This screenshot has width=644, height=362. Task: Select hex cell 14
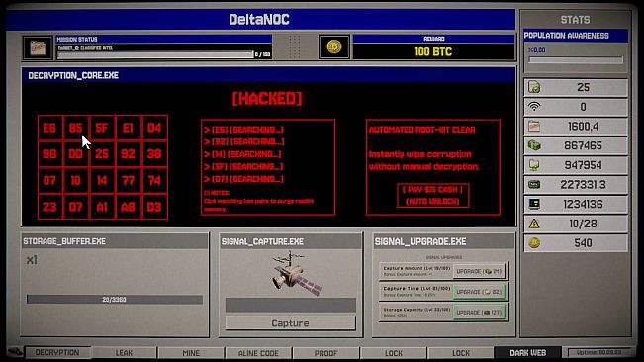[102, 180]
